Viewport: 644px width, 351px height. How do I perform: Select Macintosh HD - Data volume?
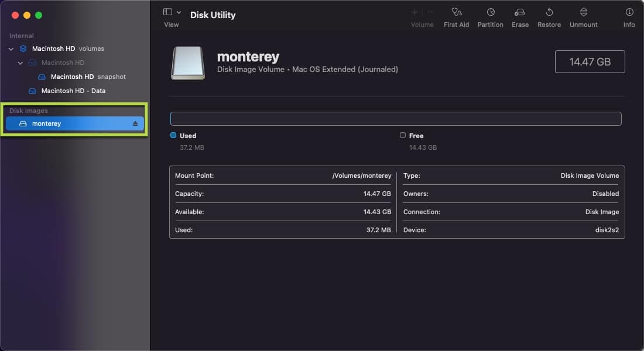tap(74, 91)
